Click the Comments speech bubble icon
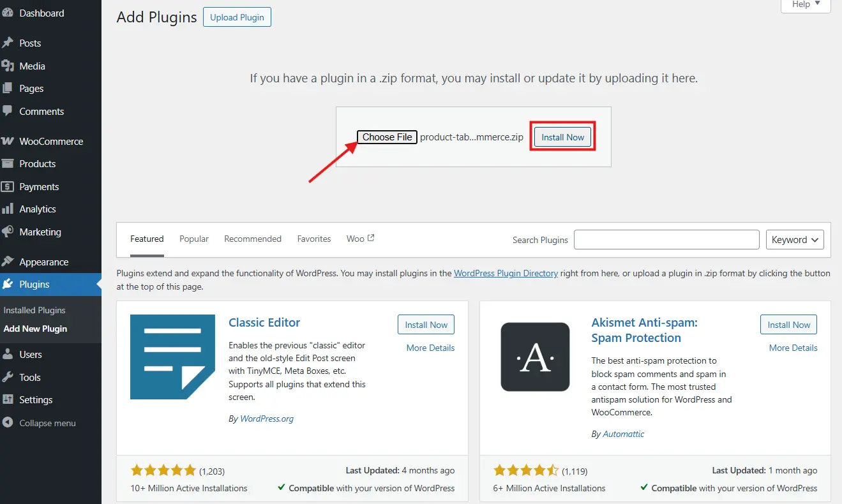Image resolution: width=842 pixels, height=504 pixels. [x=8, y=111]
